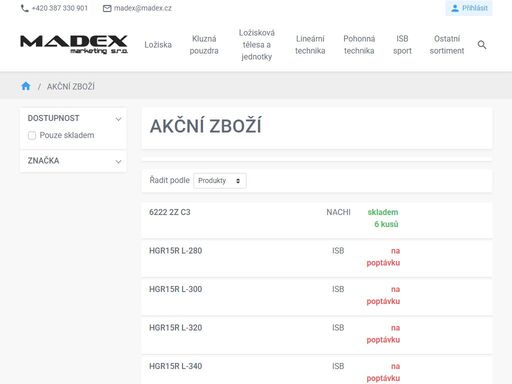Click the madex@madex.cz email link
The width and height of the screenshot is (512, 384).
[x=143, y=8]
